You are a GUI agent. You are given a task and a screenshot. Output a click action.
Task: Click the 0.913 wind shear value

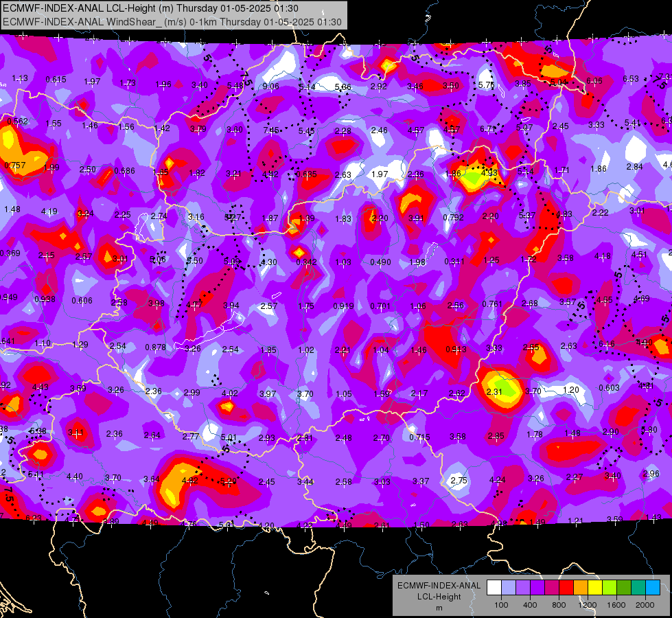456,349
